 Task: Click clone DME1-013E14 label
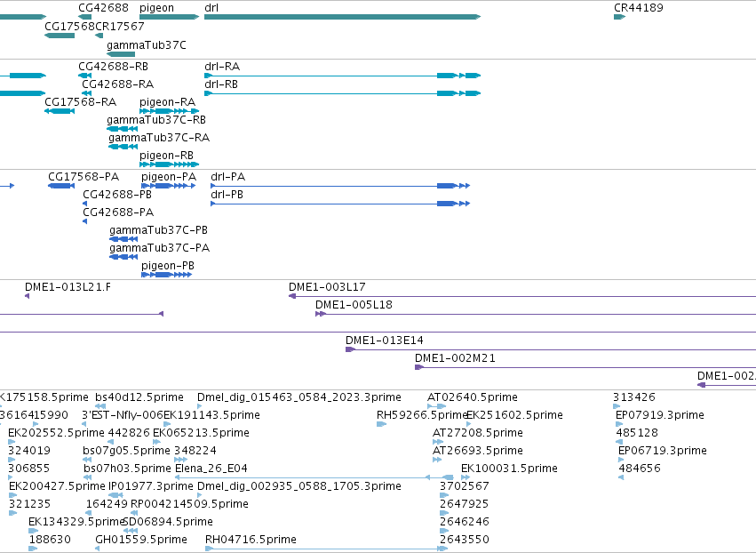point(385,341)
